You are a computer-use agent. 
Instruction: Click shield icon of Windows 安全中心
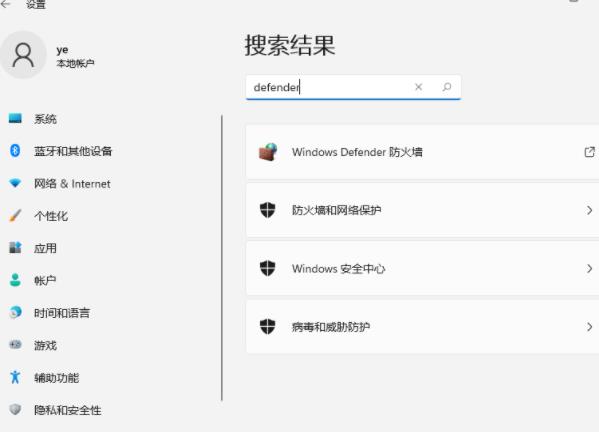pyautogui.click(x=267, y=268)
